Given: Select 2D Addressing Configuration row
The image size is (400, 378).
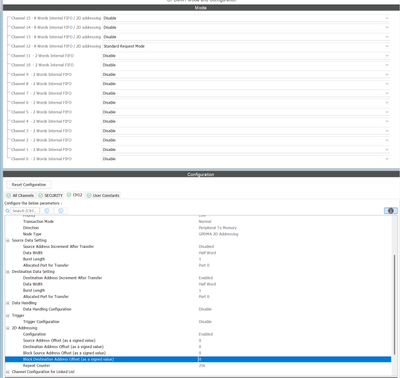Looking at the screenshot, I should click(198, 334).
